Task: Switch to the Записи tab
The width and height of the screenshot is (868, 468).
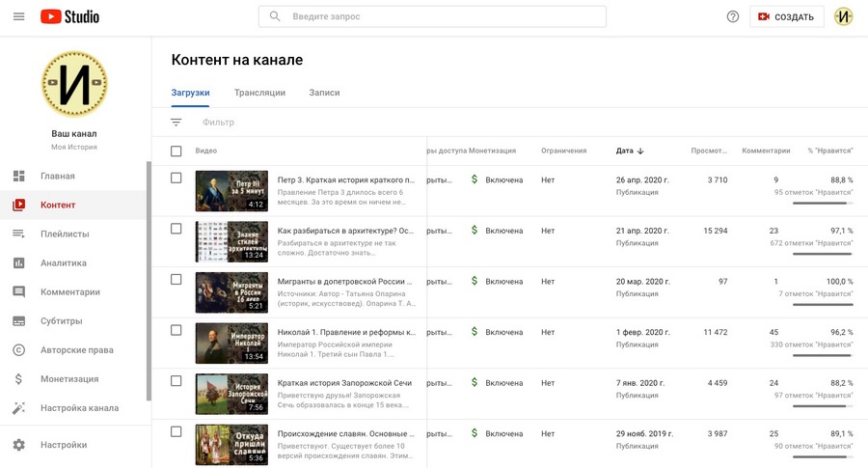Action: 324,93
